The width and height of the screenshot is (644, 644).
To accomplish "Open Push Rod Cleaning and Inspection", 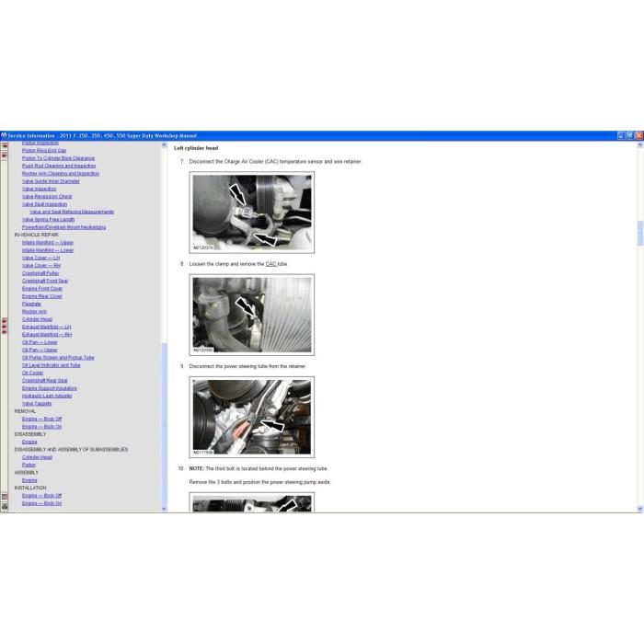I will pos(59,166).
